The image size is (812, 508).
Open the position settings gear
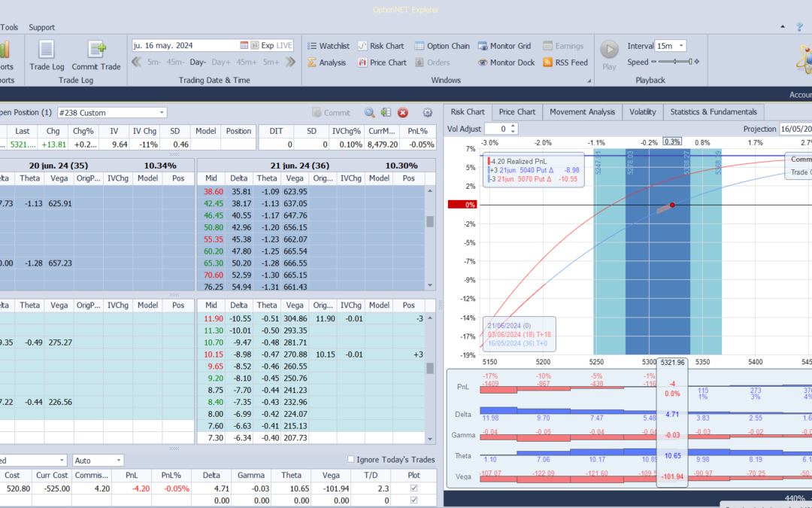(x=427, y=112)
